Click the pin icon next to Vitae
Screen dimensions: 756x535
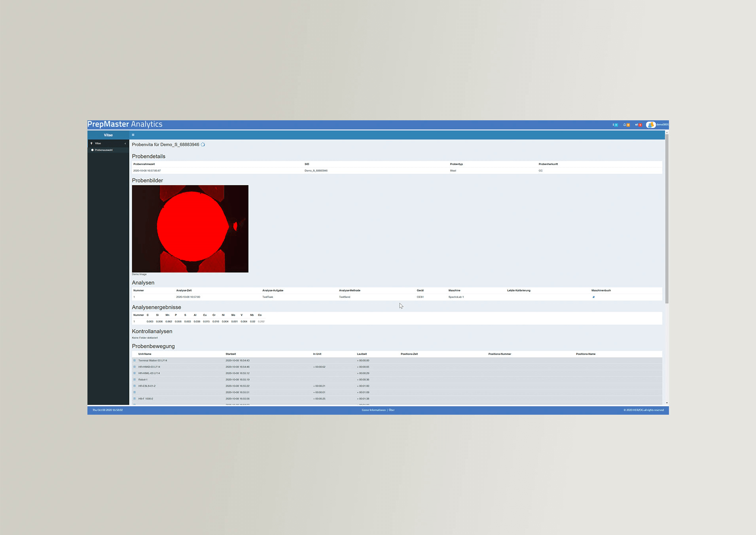pos(91,143)
